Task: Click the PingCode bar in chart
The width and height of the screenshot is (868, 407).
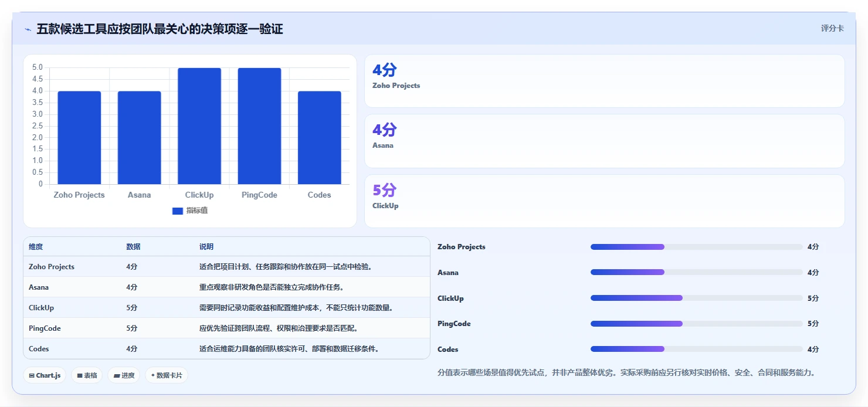Action: coord(259,126)
